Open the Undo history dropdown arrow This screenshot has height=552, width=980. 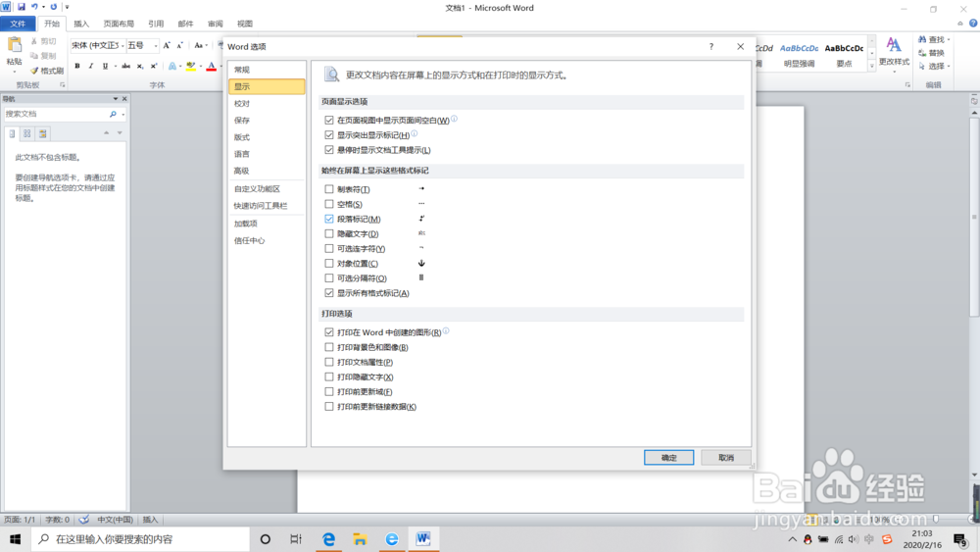point(43,7)
